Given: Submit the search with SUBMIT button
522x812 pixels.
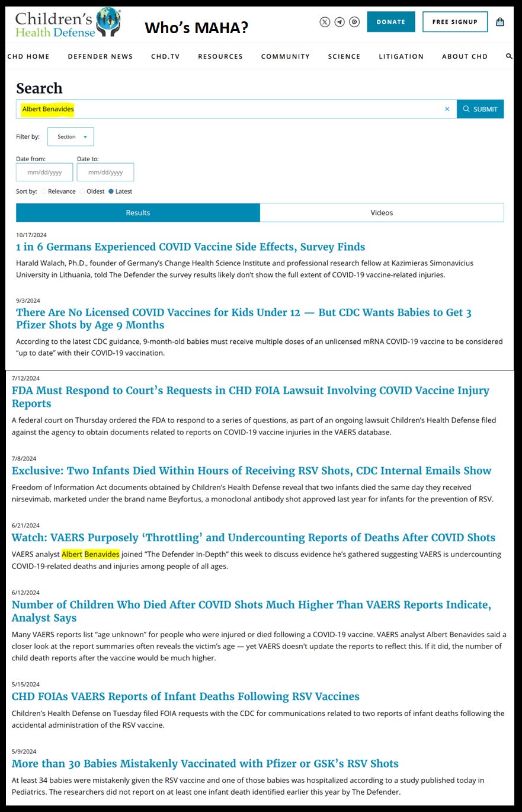Looking at the screenshot, I should coord(481,109).
